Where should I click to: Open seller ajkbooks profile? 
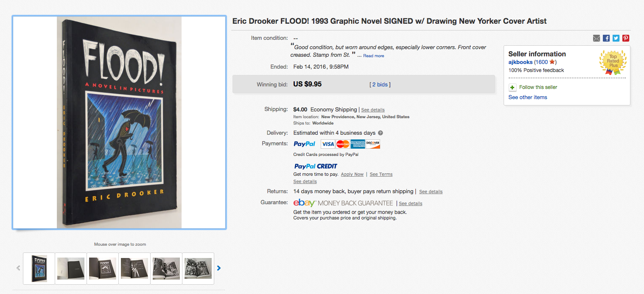[520, 62]
